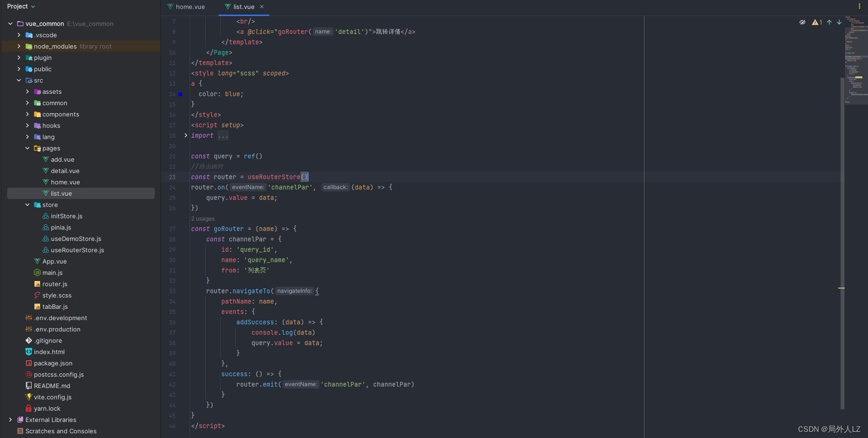Expand the hooks folder arrow
Viewport: 868px width, 438px height.
27,125
